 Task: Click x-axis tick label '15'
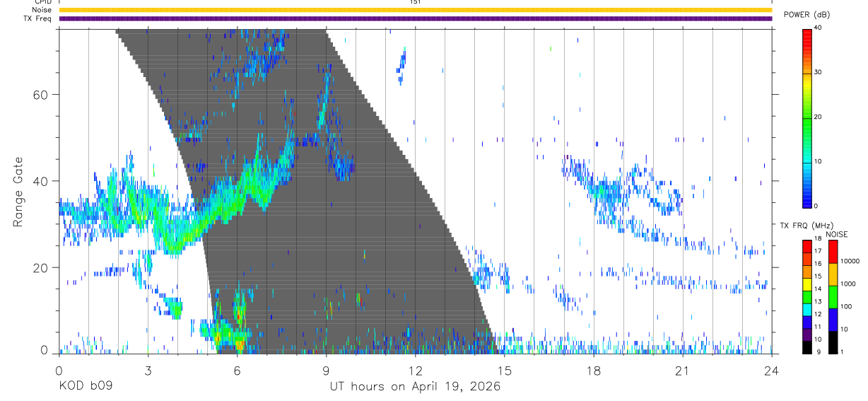pyautogui.click(x=505, y=370)
